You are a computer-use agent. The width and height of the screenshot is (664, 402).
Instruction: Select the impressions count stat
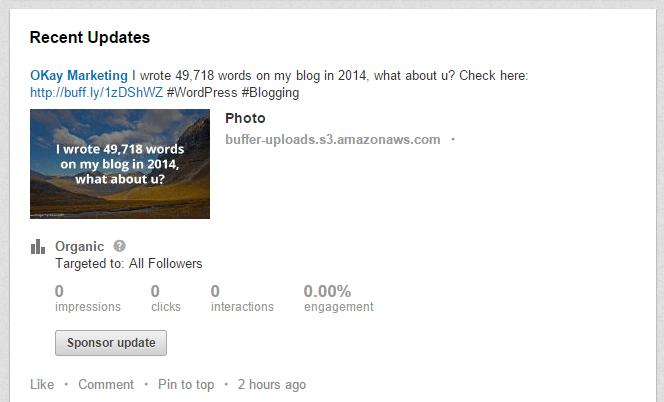click(88, 298)
